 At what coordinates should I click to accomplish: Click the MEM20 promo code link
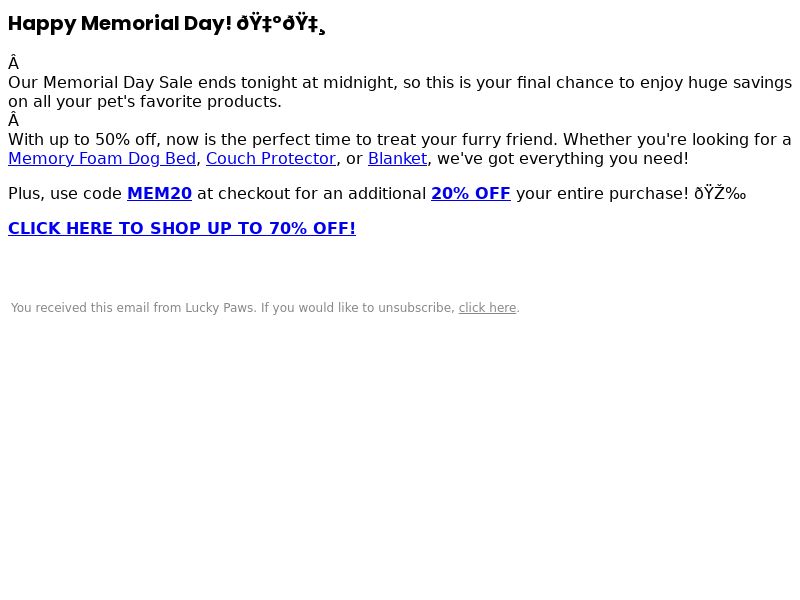click(x=159, y=193)
